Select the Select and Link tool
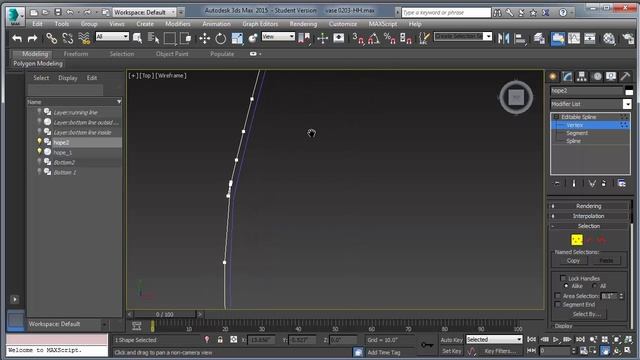The height and width of the screenshot is (360, 640). click(x=51, y=38)
